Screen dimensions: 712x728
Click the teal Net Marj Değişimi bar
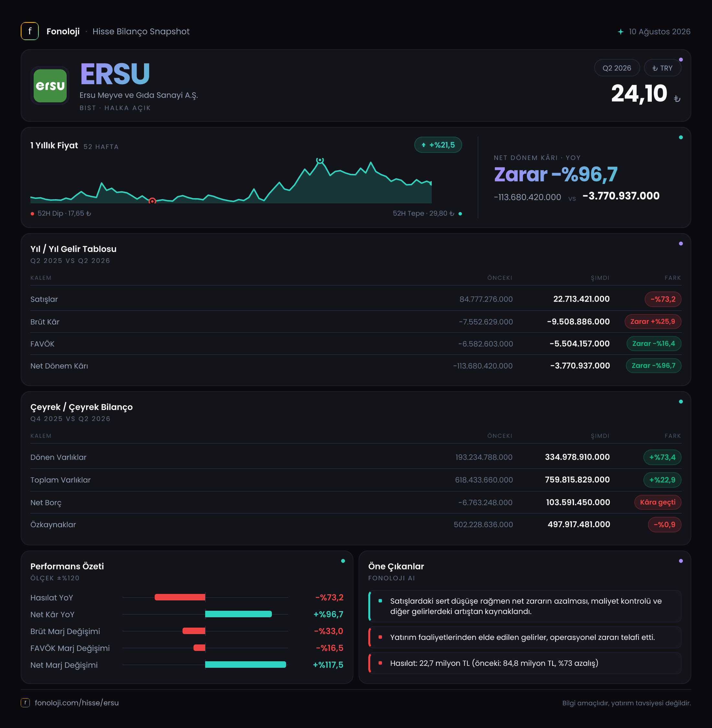click(246, 665)
